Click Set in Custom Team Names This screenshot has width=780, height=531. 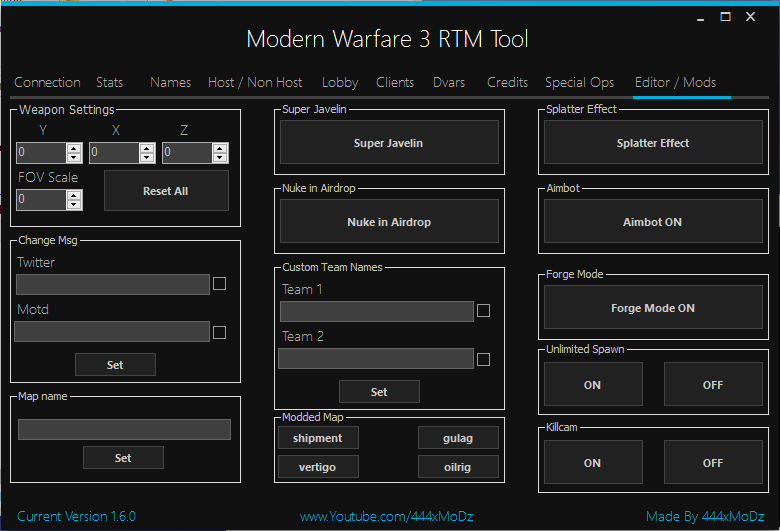[379, 392]
